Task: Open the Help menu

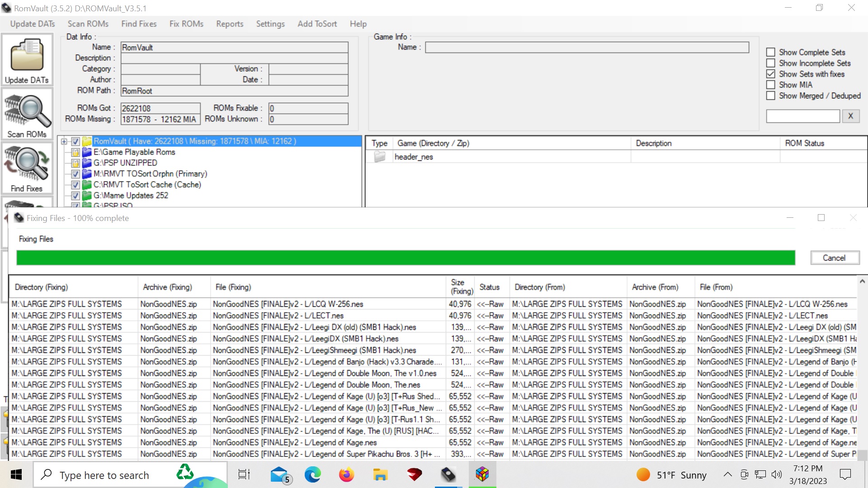Action: tap(358, 24)
